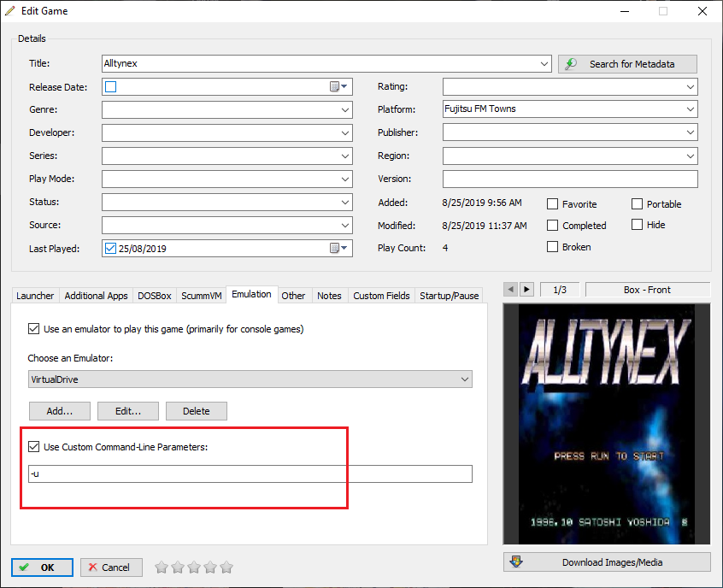
Task: Open the Notes tab
Action: [x=329, y=296]
